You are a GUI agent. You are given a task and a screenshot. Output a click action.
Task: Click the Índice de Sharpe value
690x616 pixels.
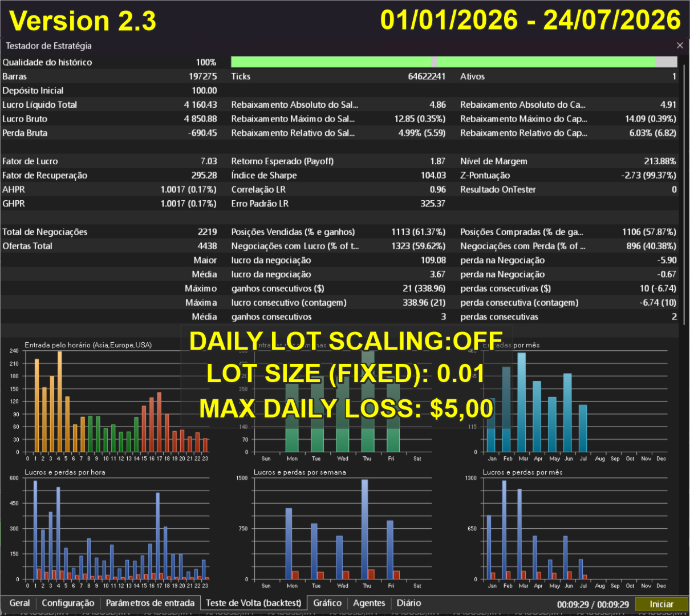coord(433,175)
